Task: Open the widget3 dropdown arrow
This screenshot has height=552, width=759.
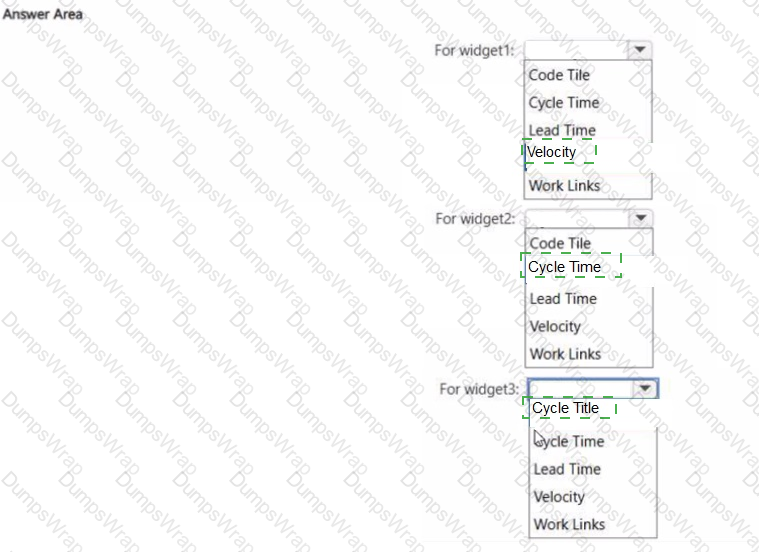Action: click(x=645, y=388)
